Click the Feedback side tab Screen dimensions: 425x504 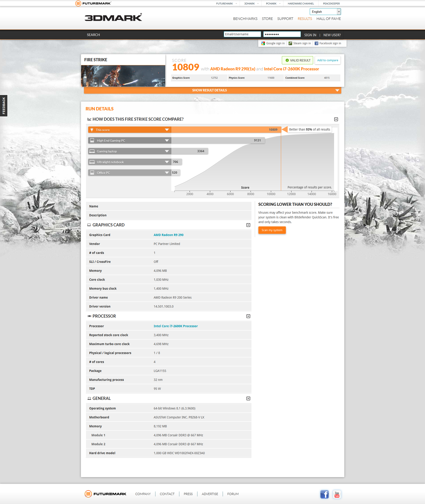point(4,106)
